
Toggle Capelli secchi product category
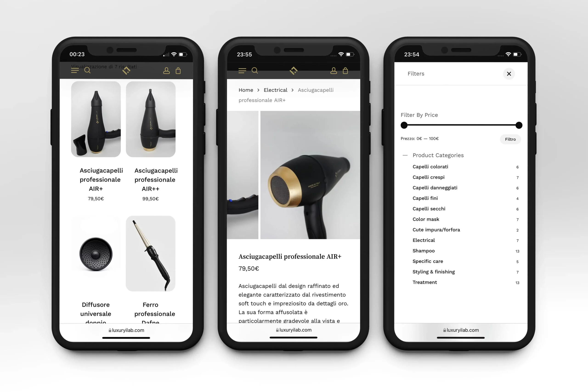pyautogui.click(x=429, y=209)
